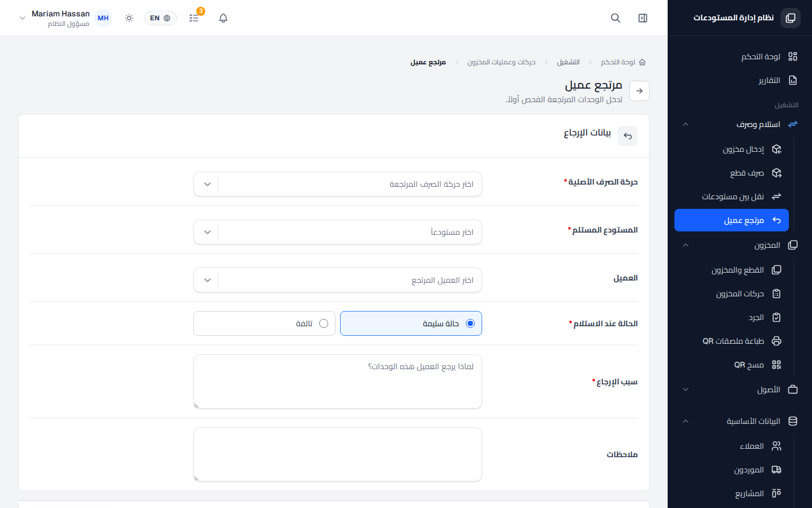Click the المخزون stacked pages icon

793,245
